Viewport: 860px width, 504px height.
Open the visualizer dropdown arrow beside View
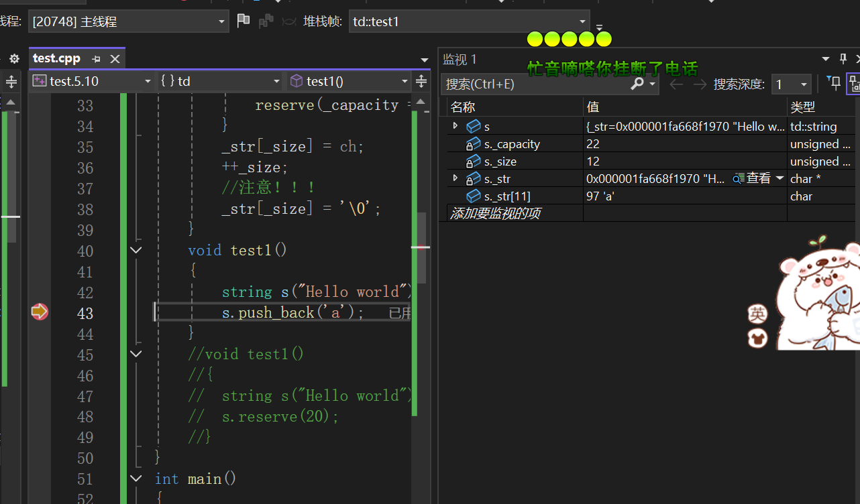pyautogui.click(x=780, y=179)
